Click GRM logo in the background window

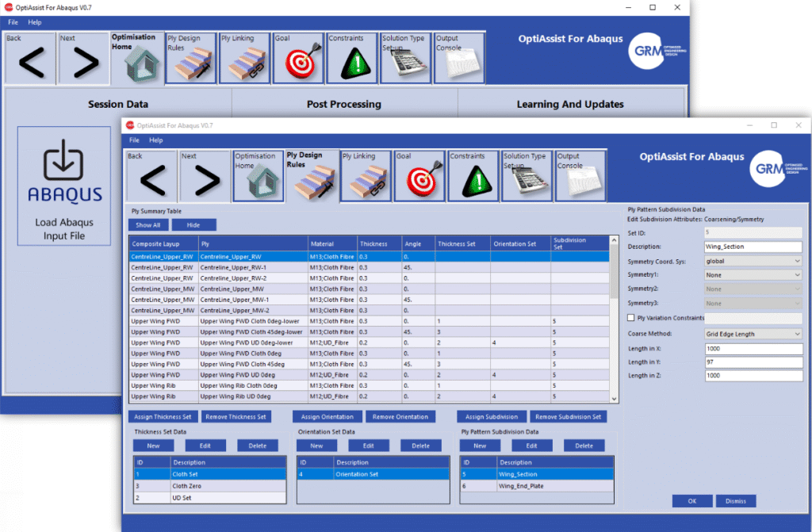[657, 51]
